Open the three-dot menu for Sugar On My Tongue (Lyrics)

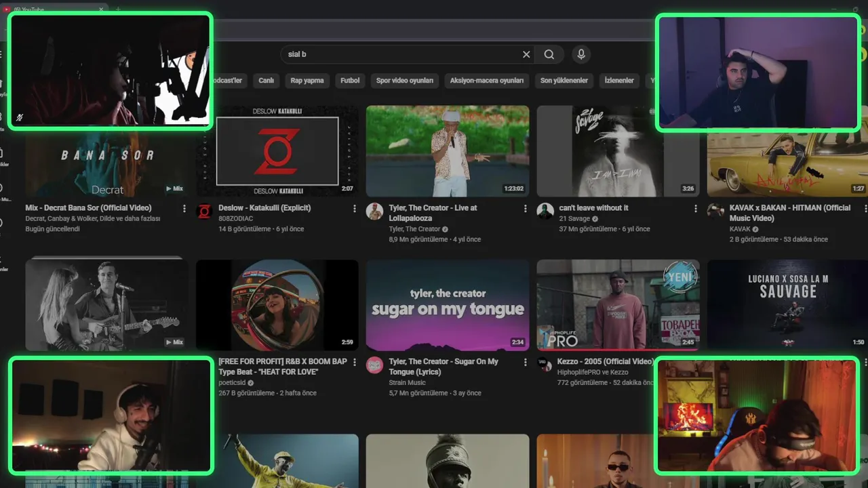(525, 363)
